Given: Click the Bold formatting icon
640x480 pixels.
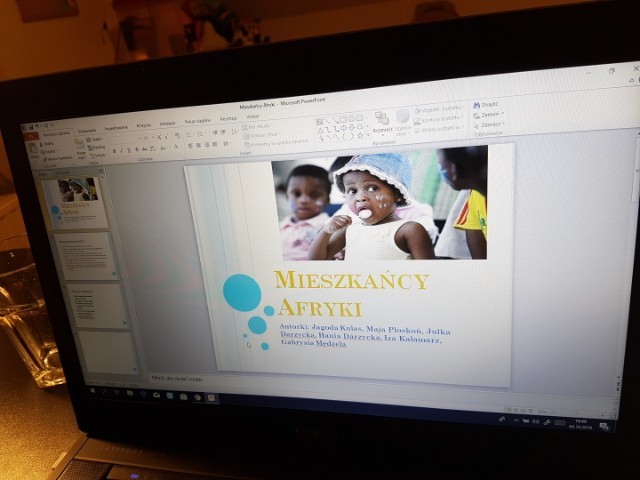Looking at the screenshot, I should tap(114, 151).
